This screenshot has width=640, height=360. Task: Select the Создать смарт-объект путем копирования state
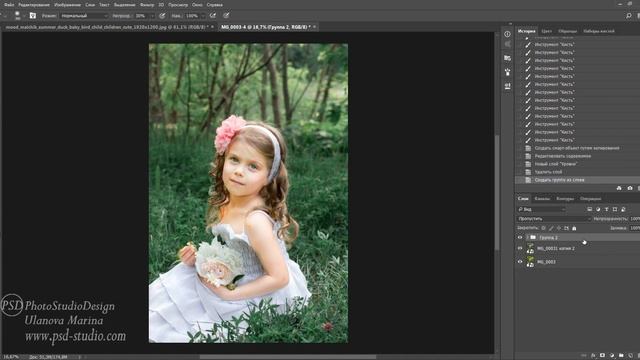point(577,148)
